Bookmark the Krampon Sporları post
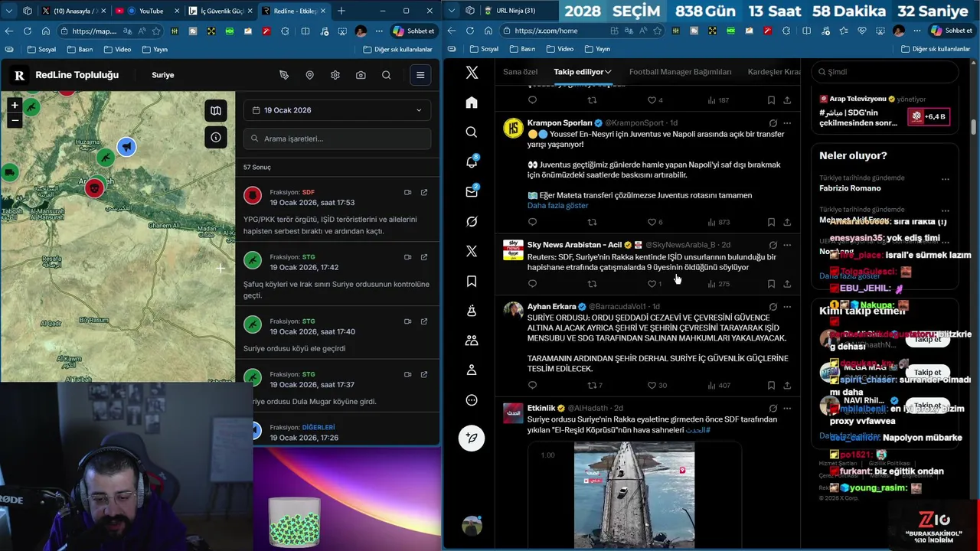 771,222
